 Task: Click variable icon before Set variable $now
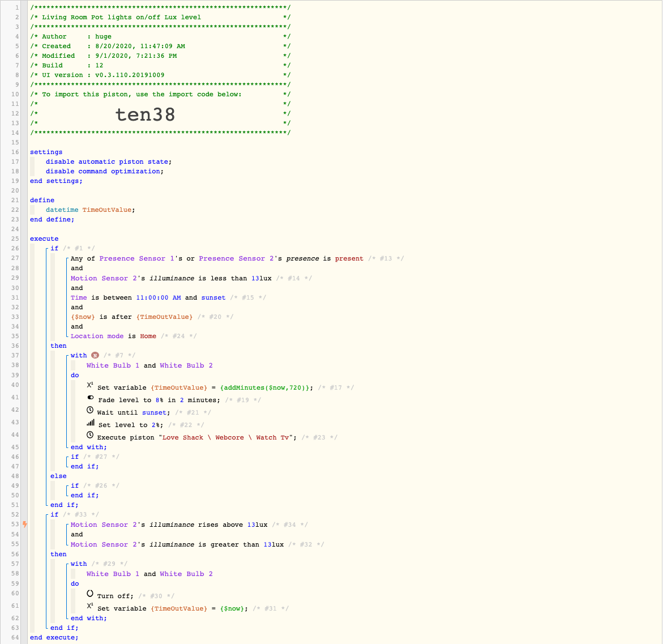(90, 605)
